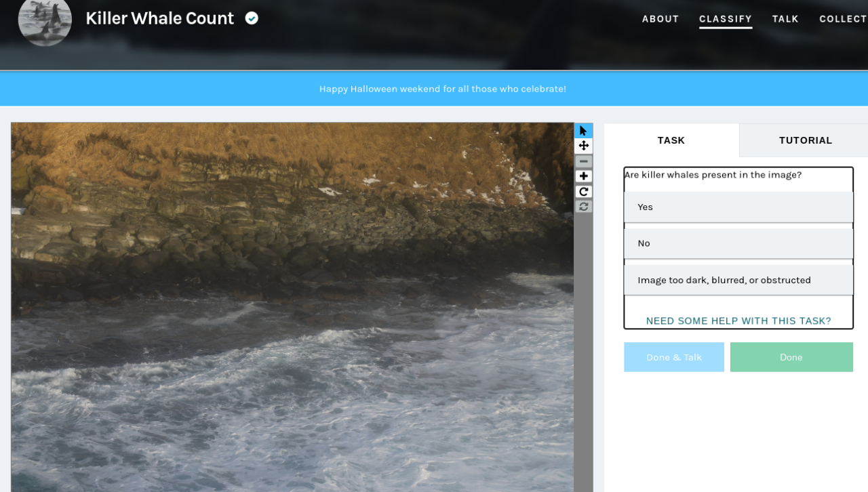Screen dimensions: 868x492
Task: Zoom out of the subject image
Action: [583, 161]
